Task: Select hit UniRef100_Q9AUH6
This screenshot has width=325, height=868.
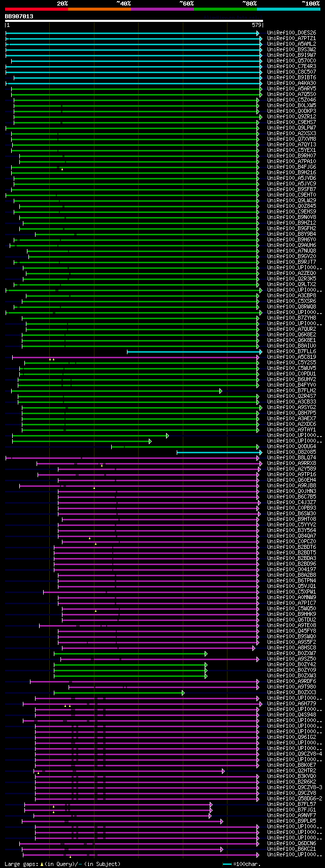Action: point(291,245)
